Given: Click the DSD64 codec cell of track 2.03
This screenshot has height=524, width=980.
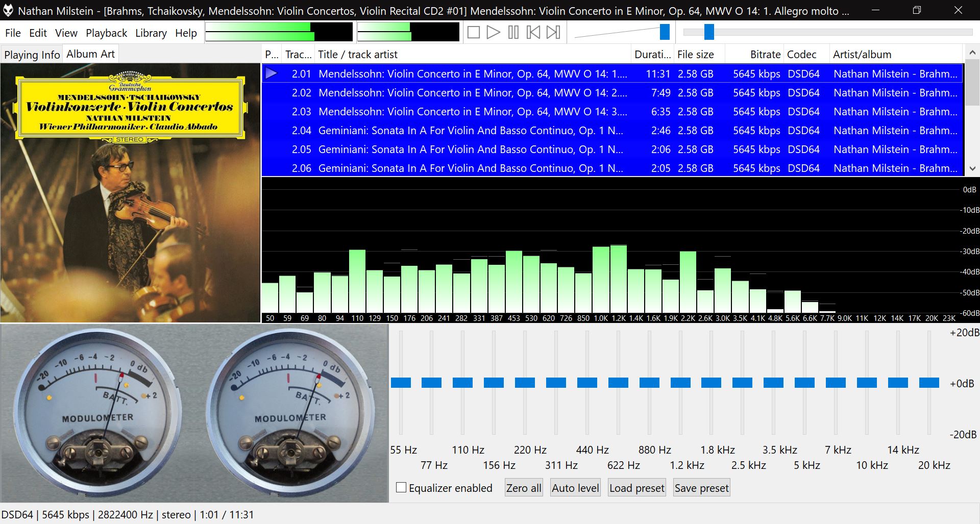Looking at the screenshot, I should pyautogui.click(x=803, y=111).
